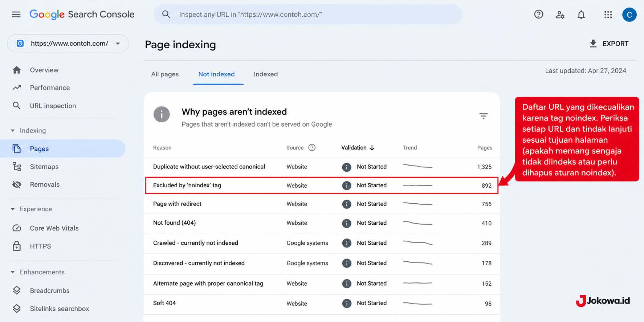Sort by Validation column
This screenshot has width=644, height=322.
click(358, 147)
